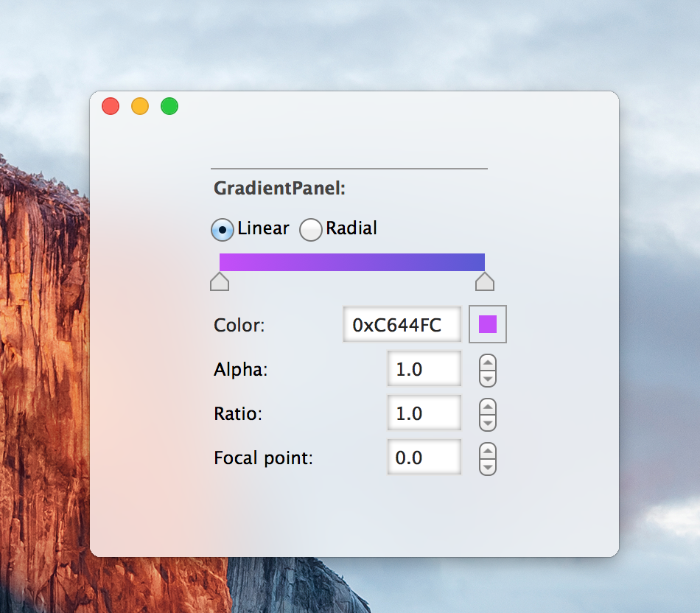
Task: Click the Alpha value input field
Action: (x=424, y=368)
